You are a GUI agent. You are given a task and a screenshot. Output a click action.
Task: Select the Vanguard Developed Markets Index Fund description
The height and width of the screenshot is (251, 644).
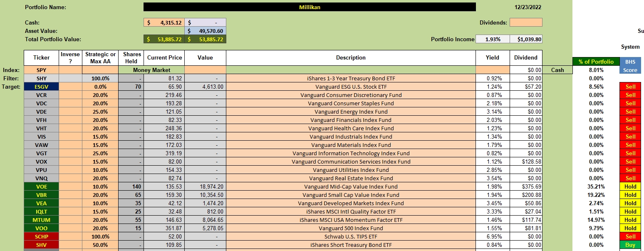click(351, 203)
